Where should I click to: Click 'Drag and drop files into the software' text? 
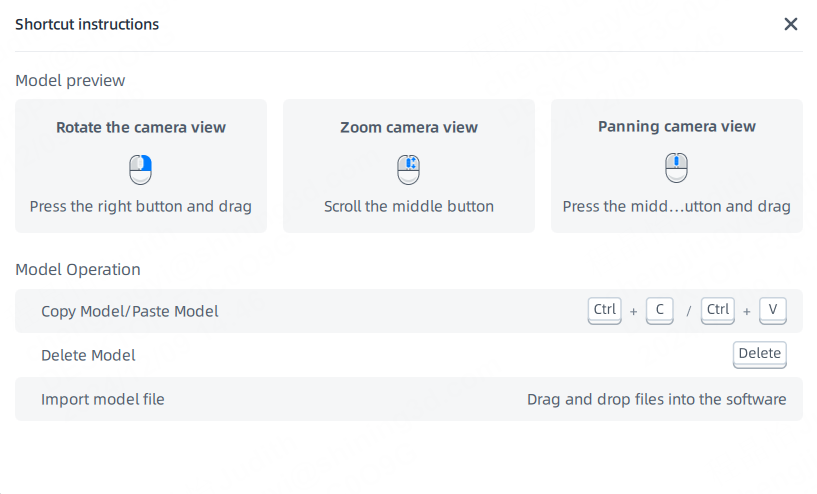tap(657, 399)
